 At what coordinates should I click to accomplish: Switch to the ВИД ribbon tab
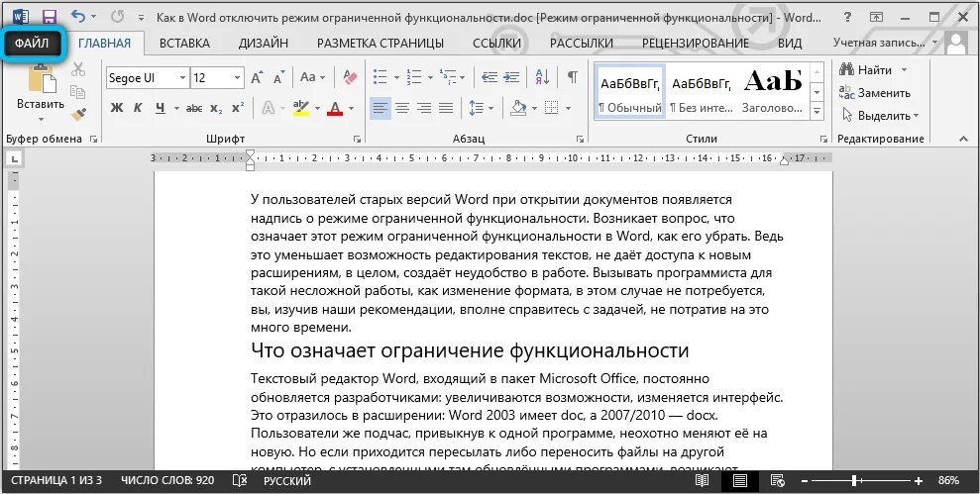790,44
